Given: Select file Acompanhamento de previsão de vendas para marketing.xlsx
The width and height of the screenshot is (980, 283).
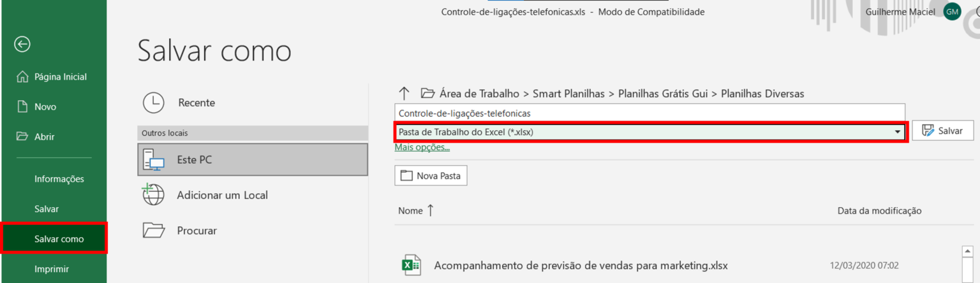Looking at the screenshot, I should [581, 265].
